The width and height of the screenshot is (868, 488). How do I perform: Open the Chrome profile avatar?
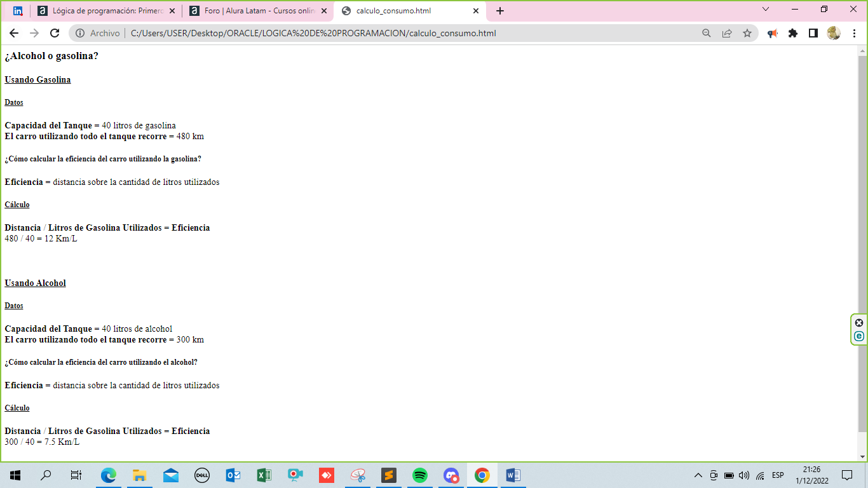point(834,33)
